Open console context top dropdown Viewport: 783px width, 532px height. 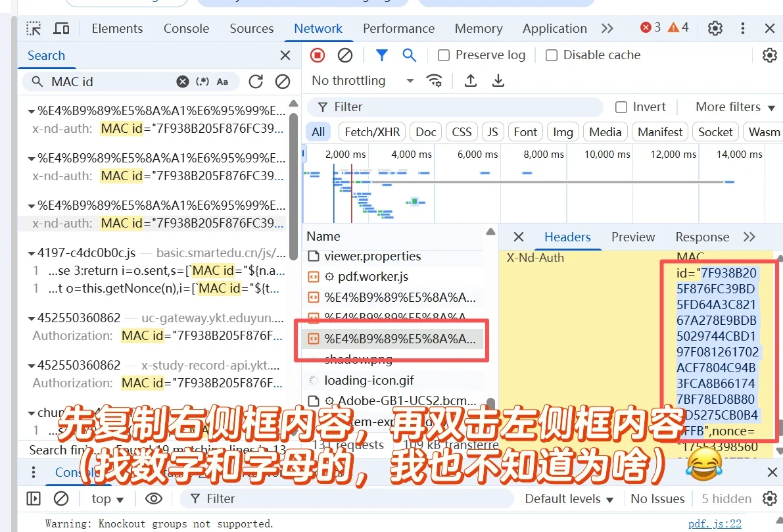107,498
